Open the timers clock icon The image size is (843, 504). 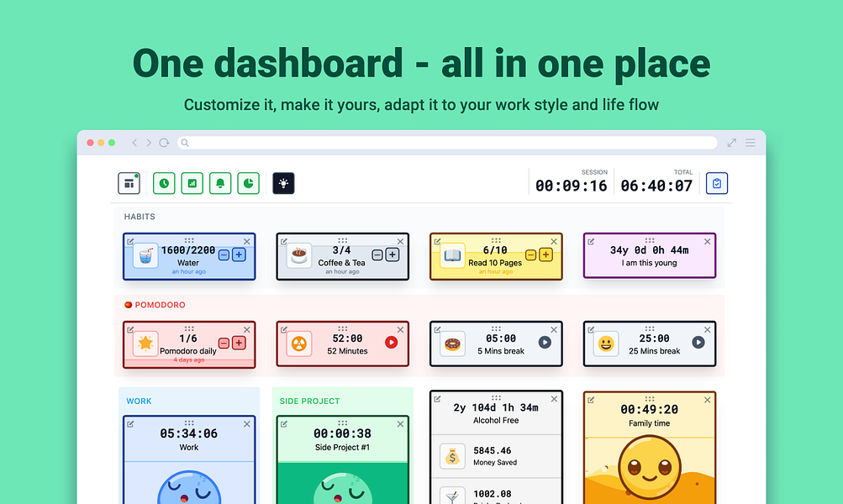pos(164,183)
